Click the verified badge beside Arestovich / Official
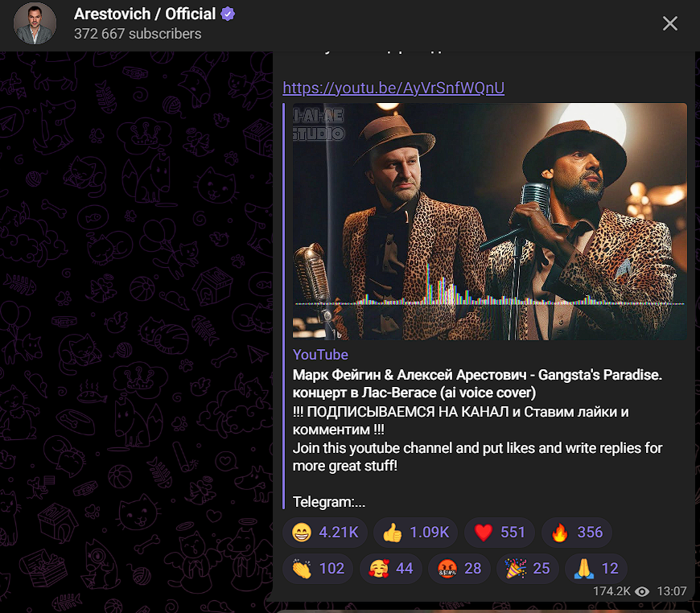Image resolution: width=700 pixels, height=613 pixels. point(228,14)
